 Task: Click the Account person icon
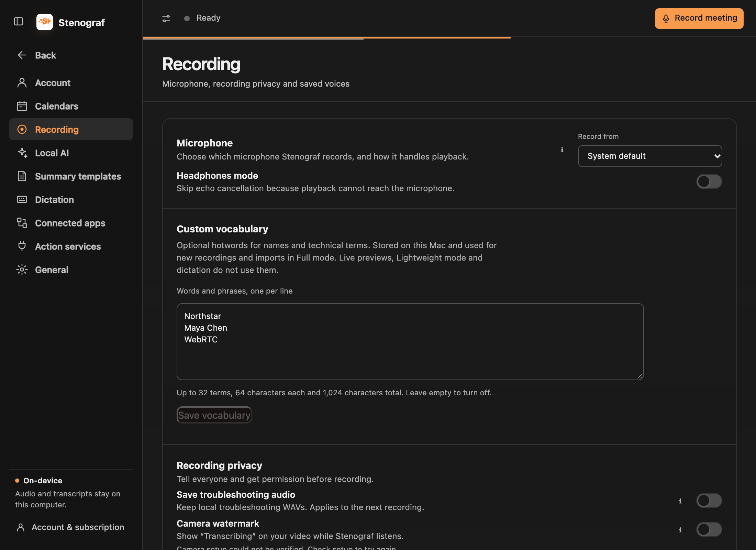(22, 83)
